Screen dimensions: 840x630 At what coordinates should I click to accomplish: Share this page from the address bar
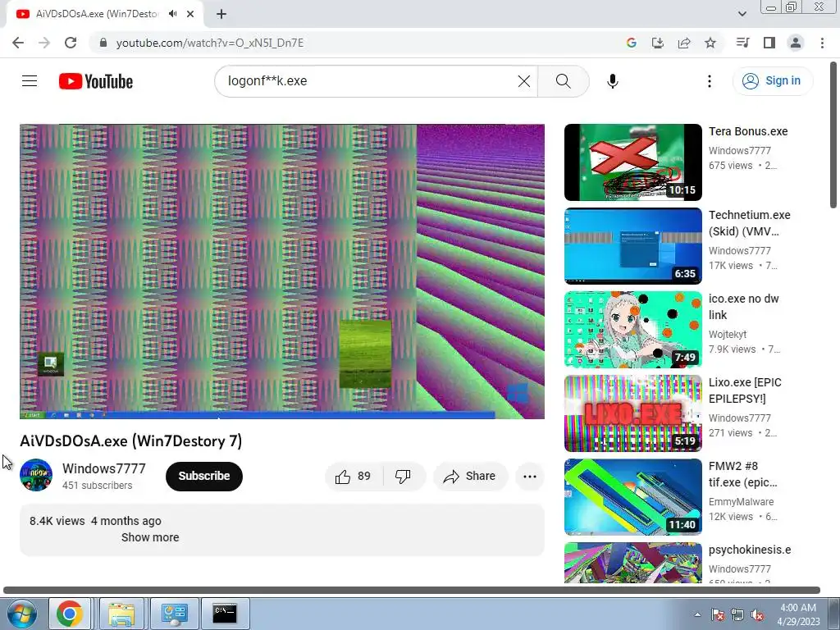point(684,43)
